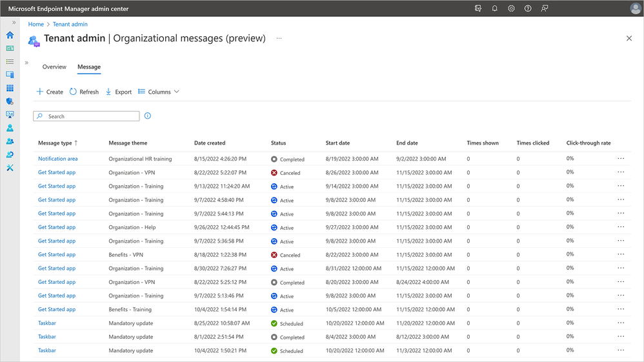
Task: Sort by Message type column header
Action: pos(57,143)
